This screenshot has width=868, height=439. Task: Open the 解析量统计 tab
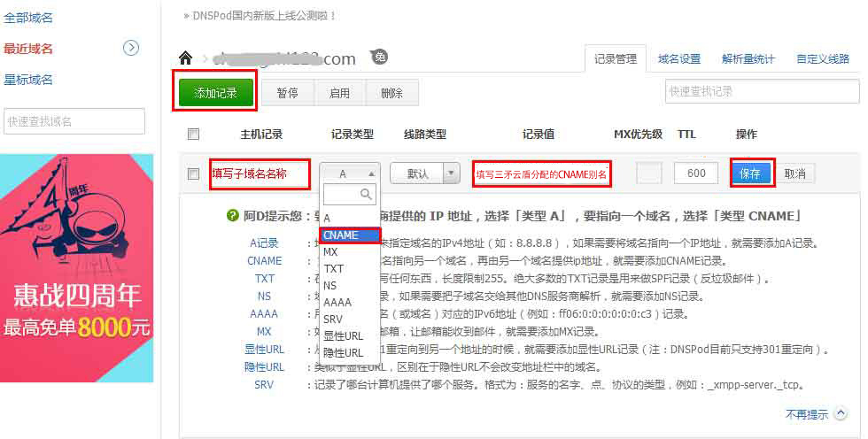748,59
